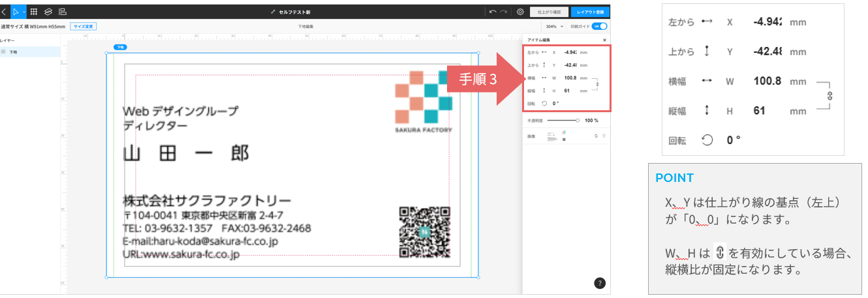
Task: Click the icon beside the 下地 layer
Action: click(3, 52)
